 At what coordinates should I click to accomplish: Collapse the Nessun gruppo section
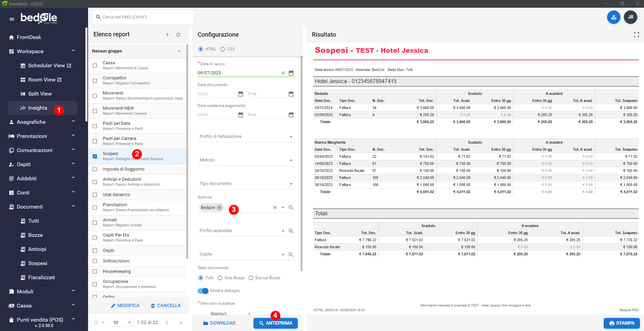pyautogui.click(x=179, y=51)
